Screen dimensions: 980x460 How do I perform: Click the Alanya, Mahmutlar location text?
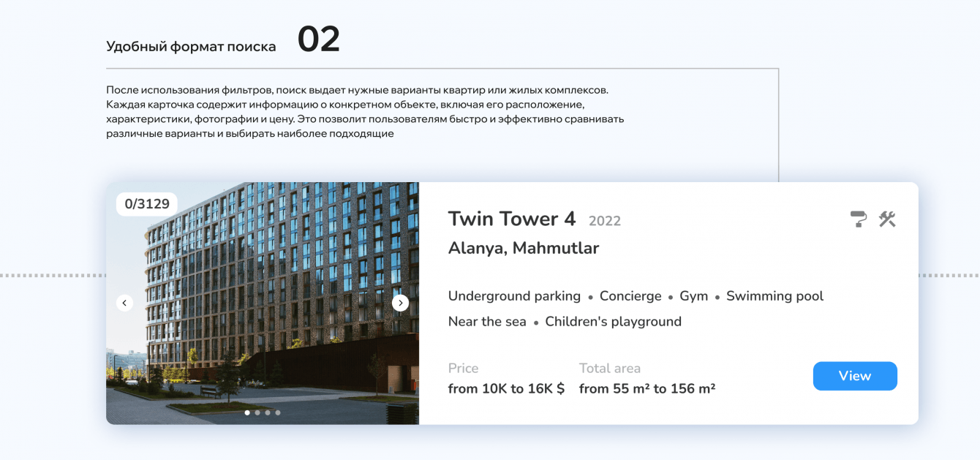tap(524, 249)
